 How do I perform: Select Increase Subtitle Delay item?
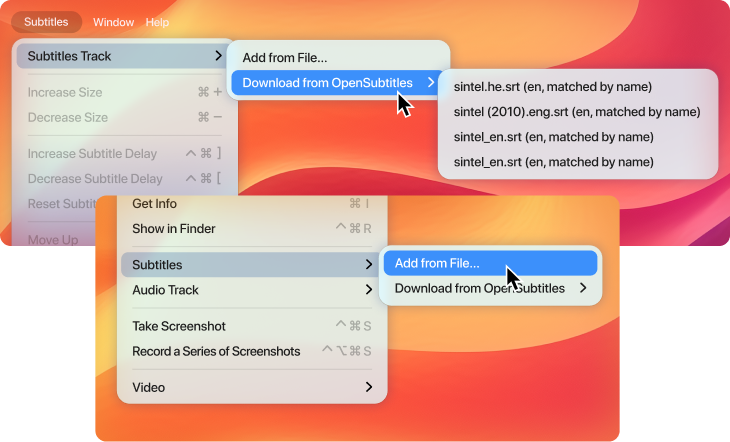124,154
